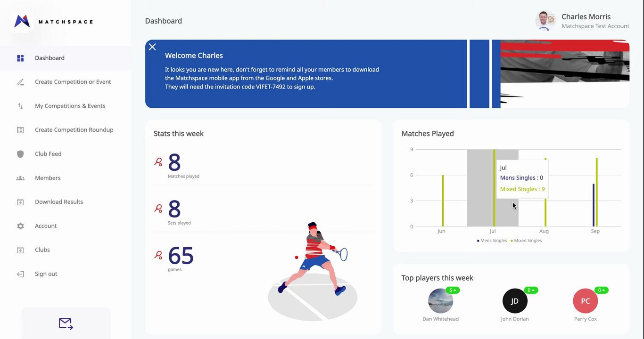Click the Account gear icon
This screenshot has width=644, height=339.
coord(20,226)
